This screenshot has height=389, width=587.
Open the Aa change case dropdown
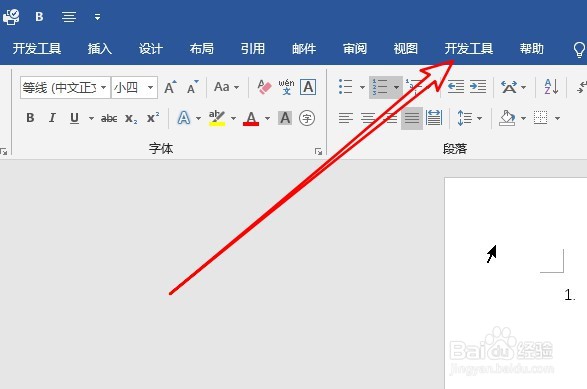click(226, 87)
